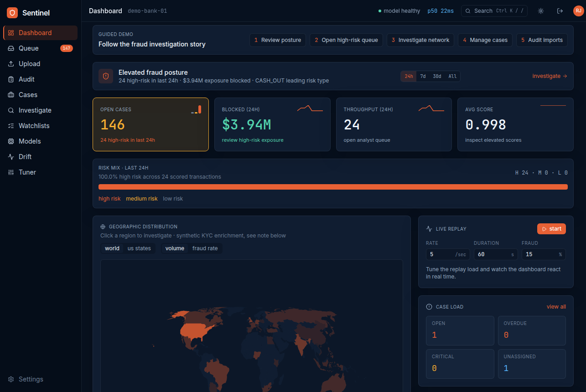
Task: Click the Drift pulse icon
Action: click(11, 157)
